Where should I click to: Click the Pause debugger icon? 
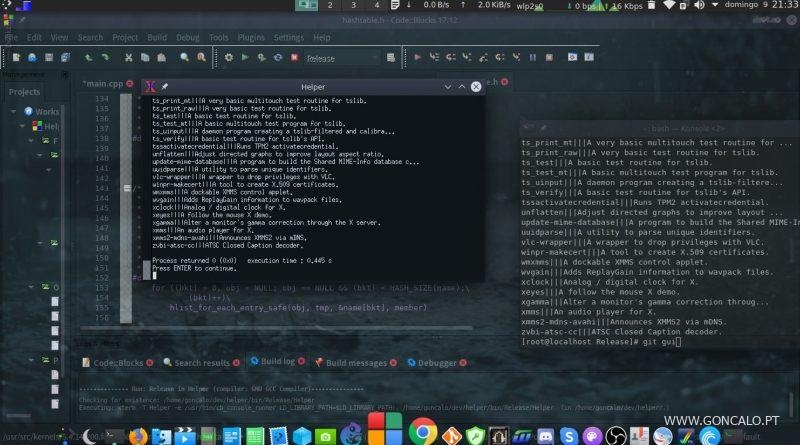pos(533,57)
